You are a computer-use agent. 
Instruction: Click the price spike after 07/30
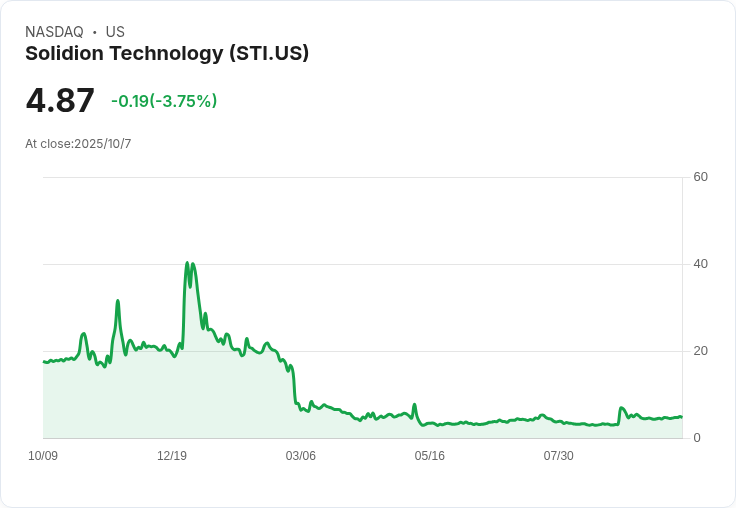click(x=621, y=408)
